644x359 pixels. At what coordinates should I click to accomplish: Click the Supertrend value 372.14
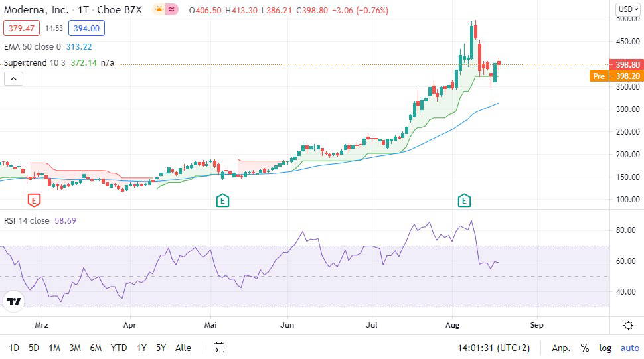coord(84,63)
